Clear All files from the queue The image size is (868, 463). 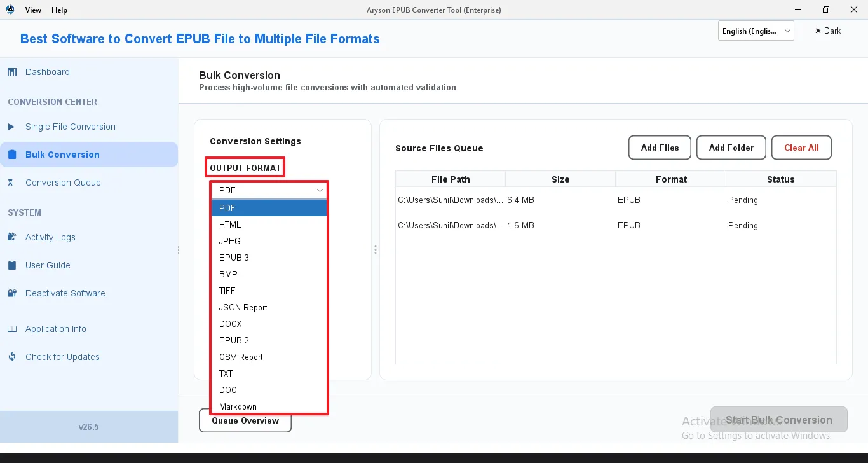pyautogui.click(x=801, y=148)
